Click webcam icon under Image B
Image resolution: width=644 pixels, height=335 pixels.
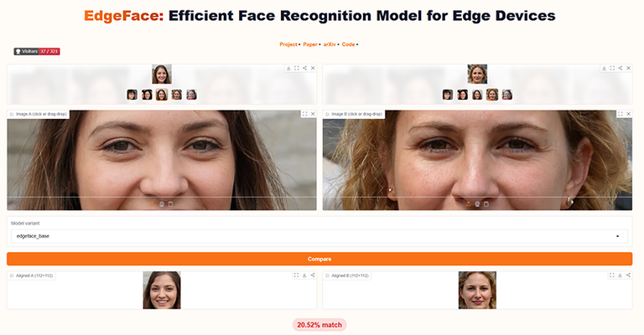point(477,204)
